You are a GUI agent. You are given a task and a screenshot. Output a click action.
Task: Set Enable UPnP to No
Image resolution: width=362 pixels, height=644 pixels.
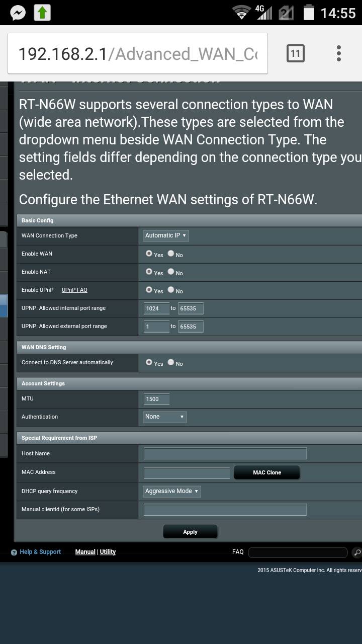point(171,290)
